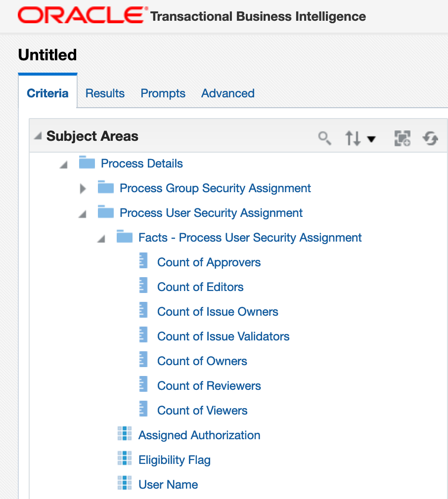The image size is (448, 499).
Task: Switch to the Results tab
Action: pyautogui.click(x=105, y=93)
